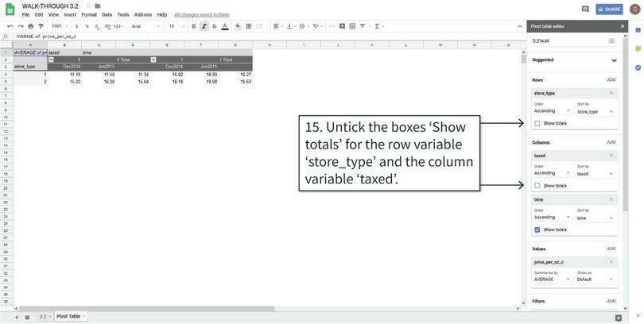Click the Undo icon in toolbar
Image resolution: width=644 pixels, height=324 pixels.
[x=10, y=26]
